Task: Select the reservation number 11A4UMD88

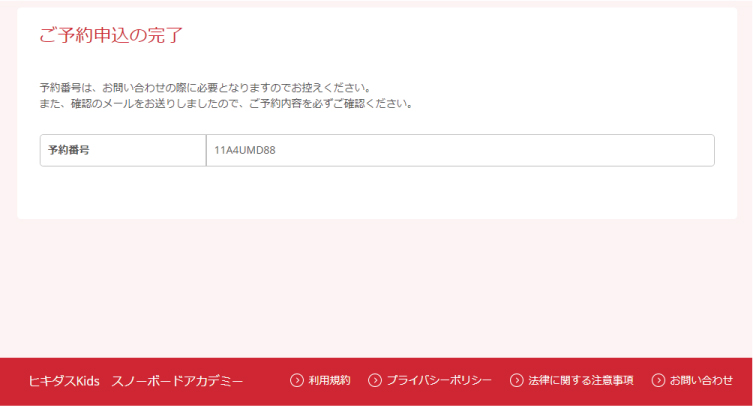Action: pos(245,150)
